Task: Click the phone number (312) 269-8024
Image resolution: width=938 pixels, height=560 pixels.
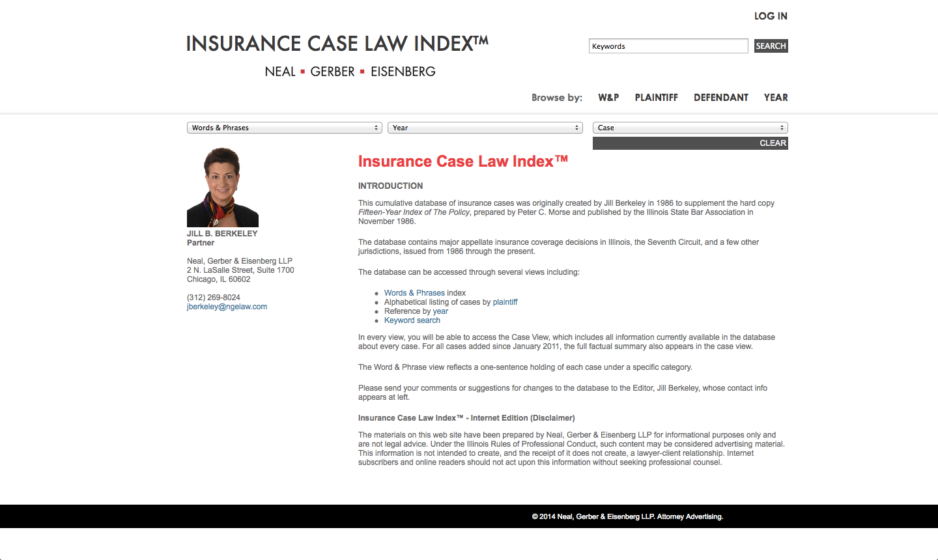Action: 214,298
